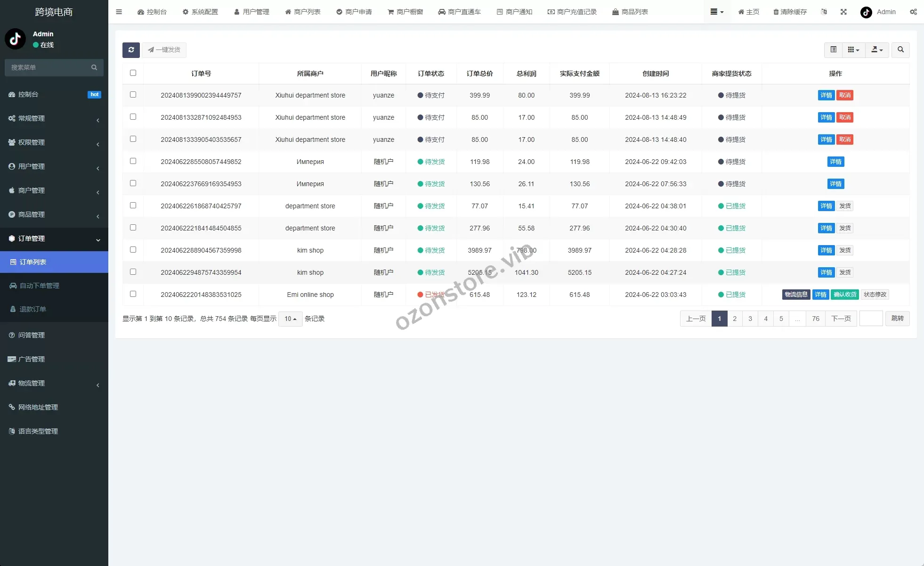Check the select-all checkbox in table header
This screenshot has width=924, height=566.
point(133,73)
